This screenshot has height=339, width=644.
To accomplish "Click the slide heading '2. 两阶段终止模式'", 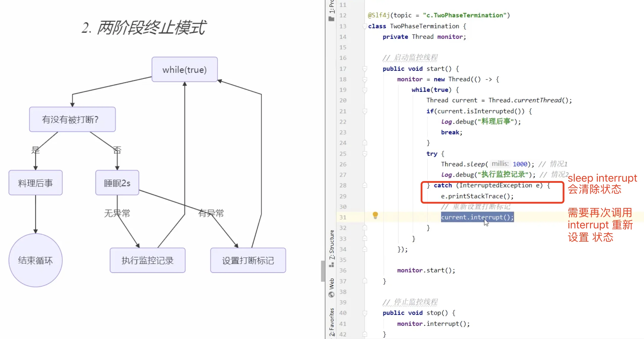I will click(144, 28).
